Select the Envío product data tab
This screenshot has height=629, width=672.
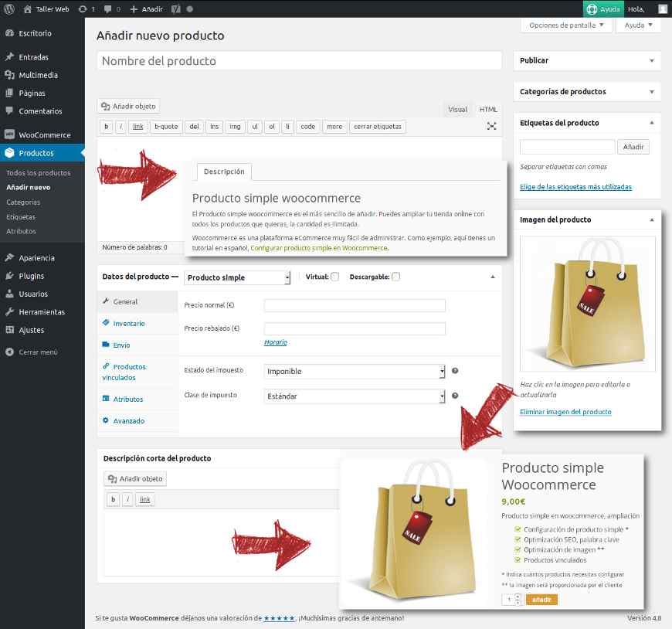tap(137, 345)
